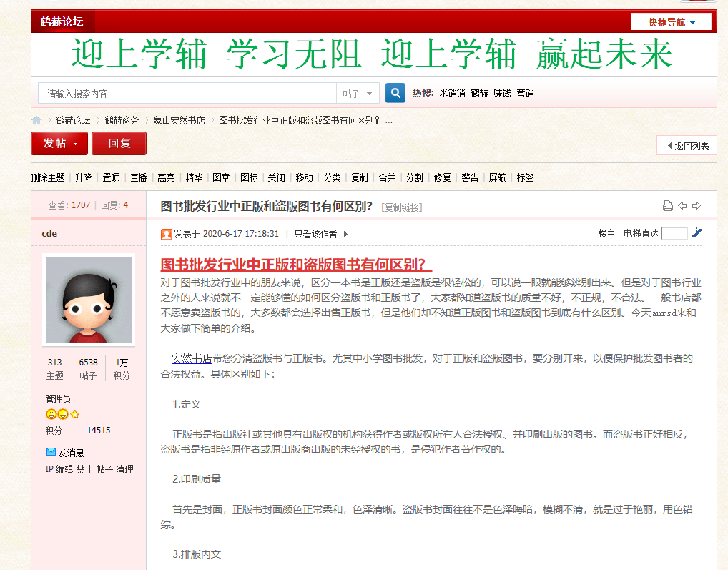
Task: Go to previous thread with left arrow icon
Action: pyautogui.click(x=682, y=206)
